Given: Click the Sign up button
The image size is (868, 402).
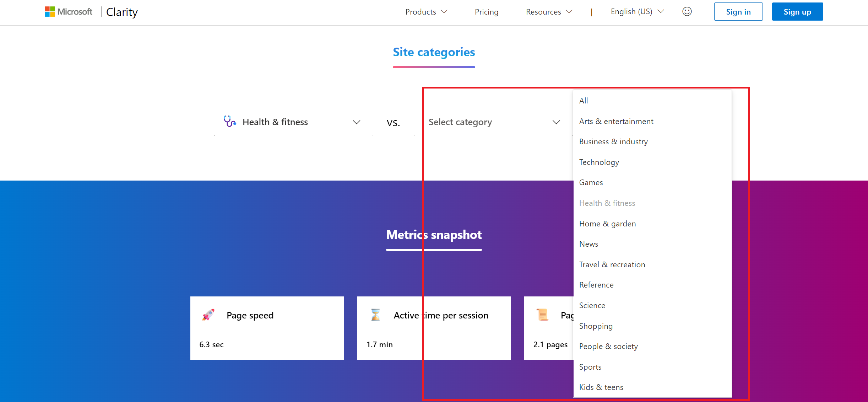Looking at the screenshot, I should (797, 12).
